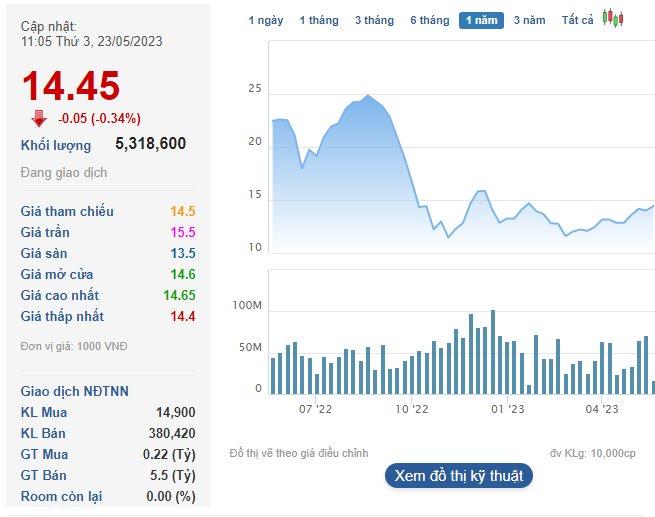Screen dimensions: 655x517
Task: Switch chart to '1 tháng' range
Action: 318,20
